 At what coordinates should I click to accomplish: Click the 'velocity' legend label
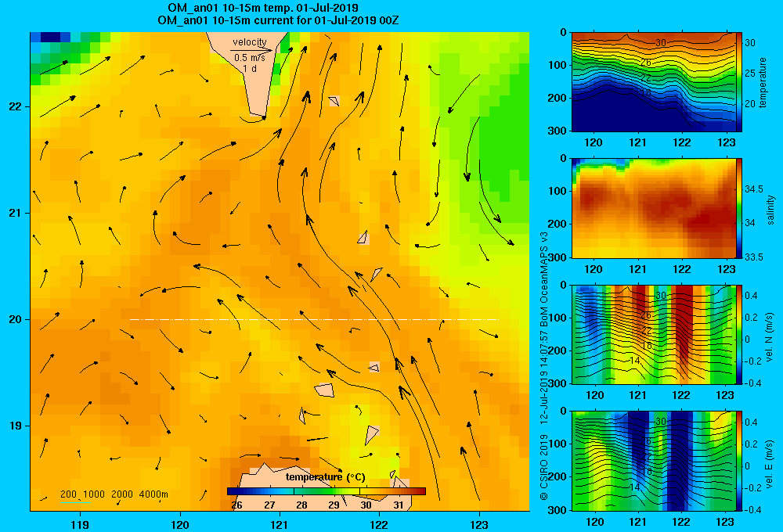(x=250, y=42)
